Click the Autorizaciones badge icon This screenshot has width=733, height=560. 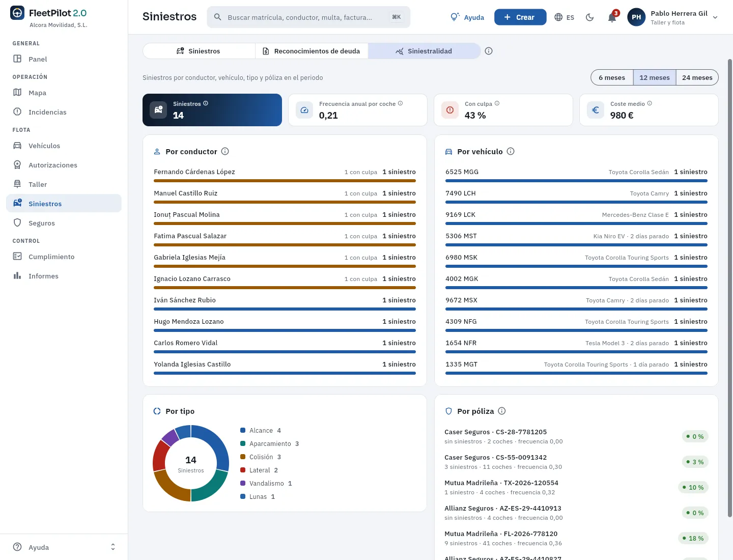(x=17, y=165)
